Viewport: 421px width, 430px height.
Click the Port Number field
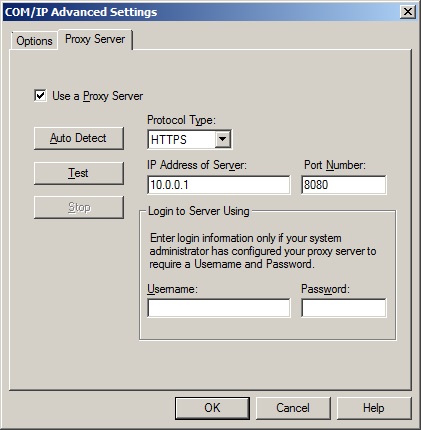[344, 185]
